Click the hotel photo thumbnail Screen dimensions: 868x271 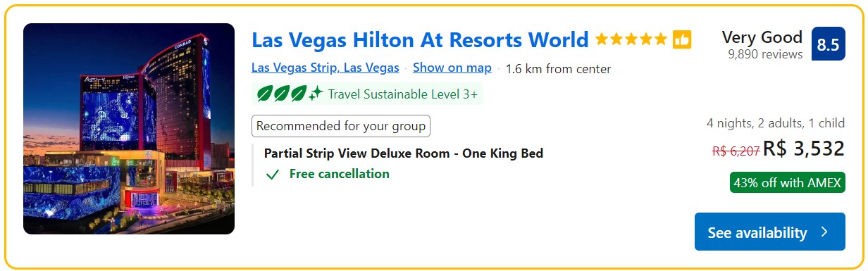(129, 129)
